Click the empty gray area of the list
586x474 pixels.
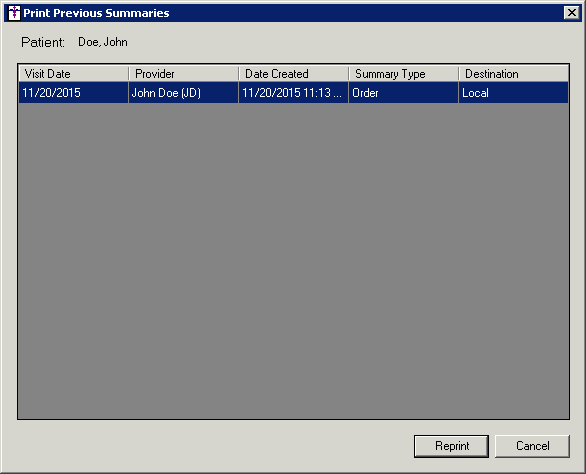(293, 261)
